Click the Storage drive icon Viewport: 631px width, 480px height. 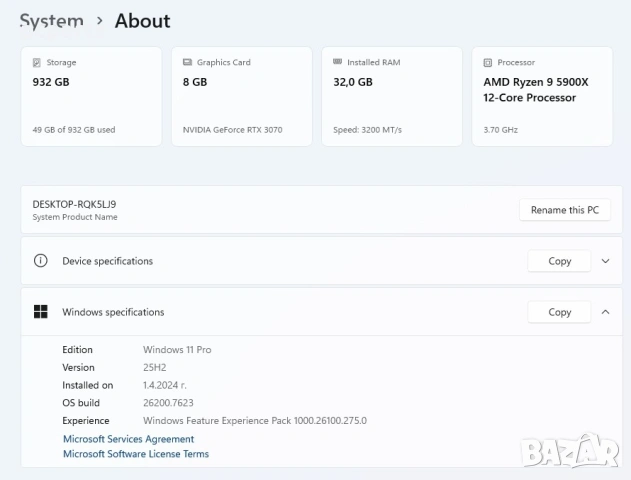coord(37,62)
